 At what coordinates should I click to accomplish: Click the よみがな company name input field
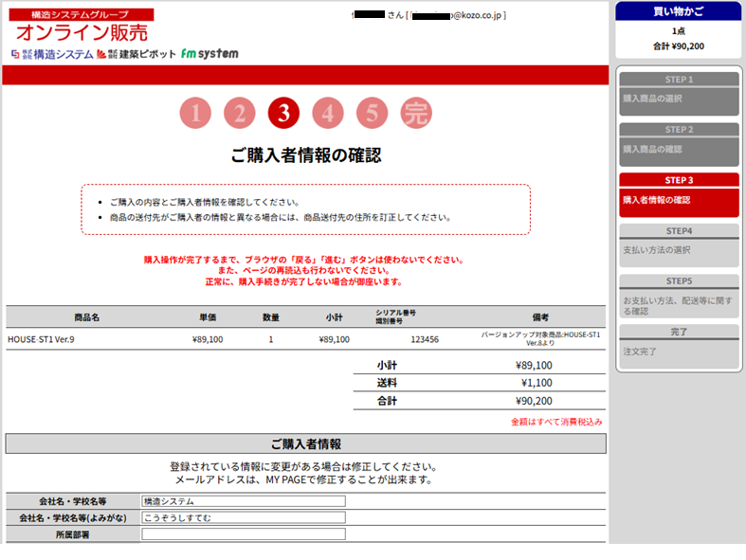[x=244, y=517]
